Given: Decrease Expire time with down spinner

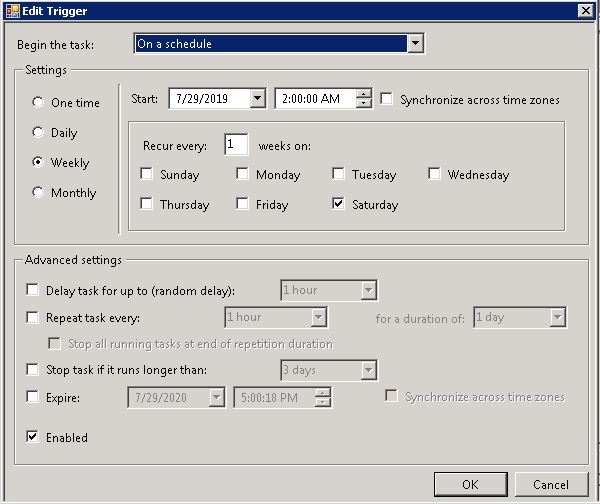Looking at the screenshot, I should pos(323,402).
